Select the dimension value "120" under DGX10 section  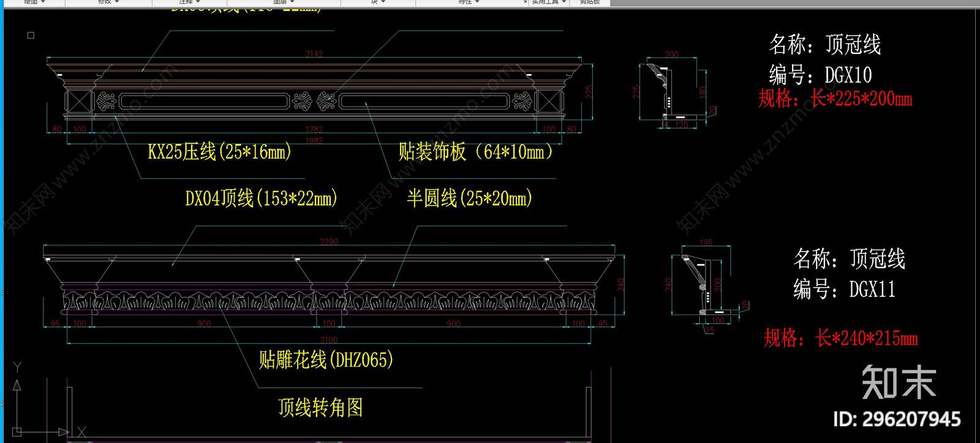click(682, 125)
